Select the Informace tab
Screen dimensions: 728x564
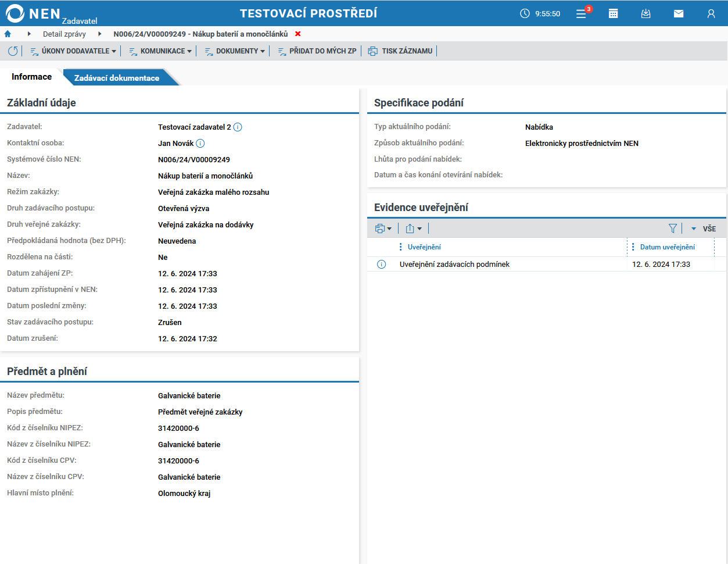point(31,77)
